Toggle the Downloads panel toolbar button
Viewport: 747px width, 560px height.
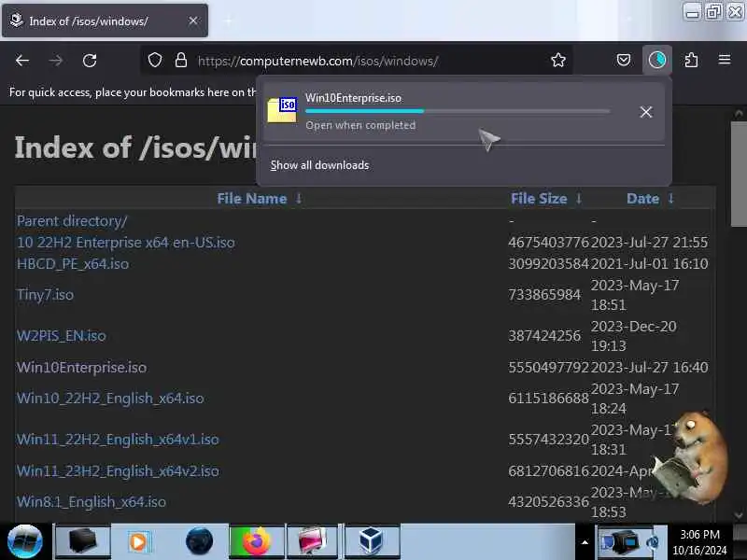click(x=657, y=60)
